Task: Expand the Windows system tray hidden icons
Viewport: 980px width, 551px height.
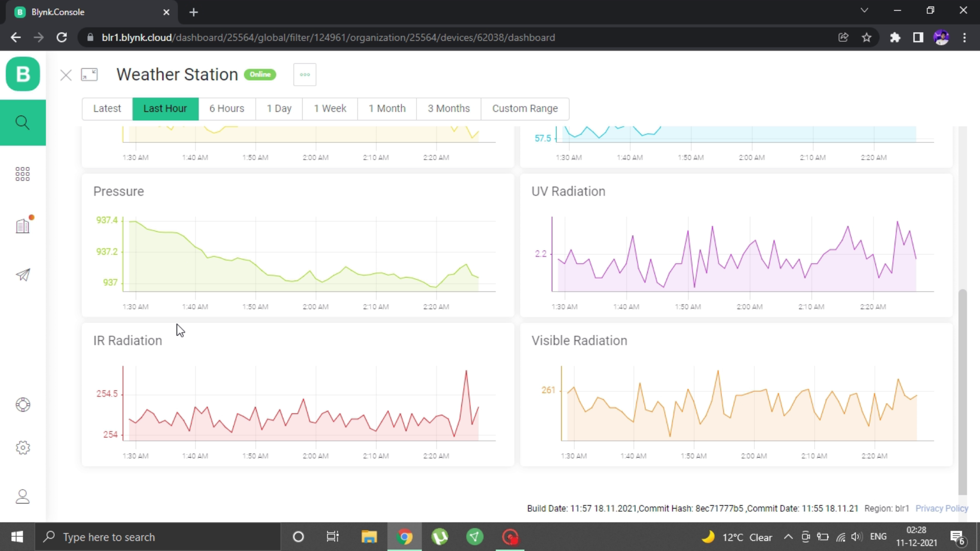Action: pyautogui.click(x=788, y=537)
